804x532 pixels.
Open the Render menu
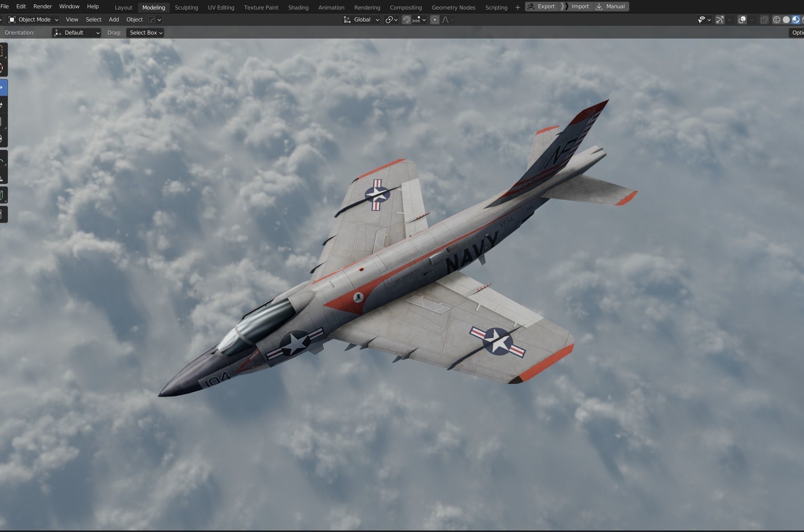point(42,6)
